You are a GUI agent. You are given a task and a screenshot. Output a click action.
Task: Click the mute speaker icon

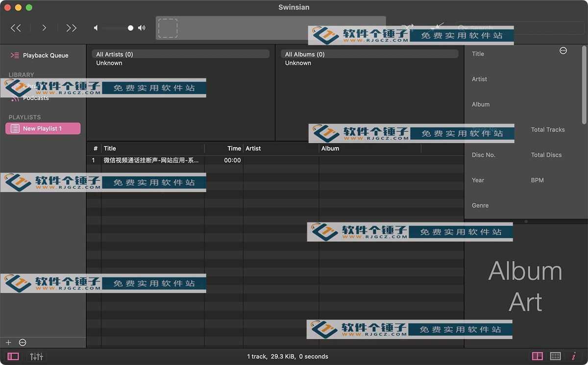[96, 28]
